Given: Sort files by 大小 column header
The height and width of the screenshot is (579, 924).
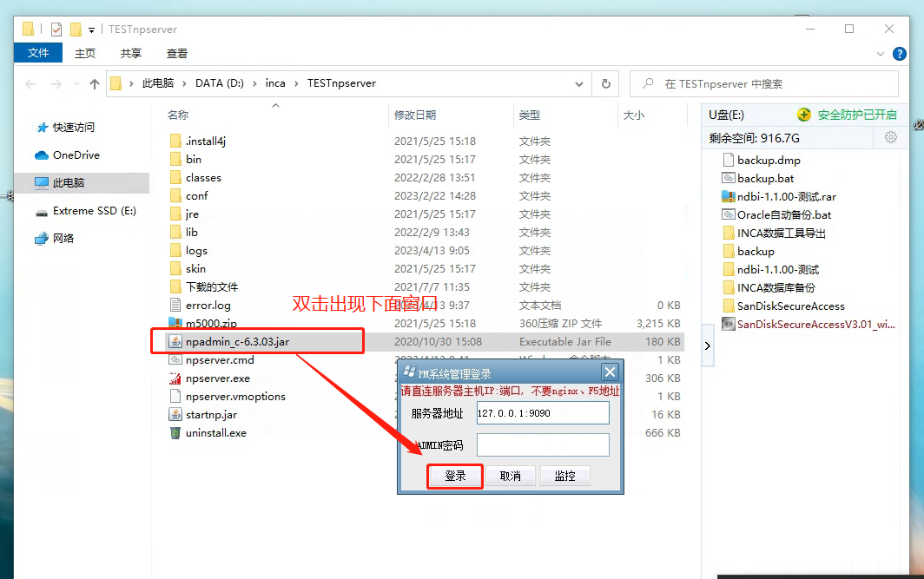Looking at the screenshot, I should coord(634,115).
